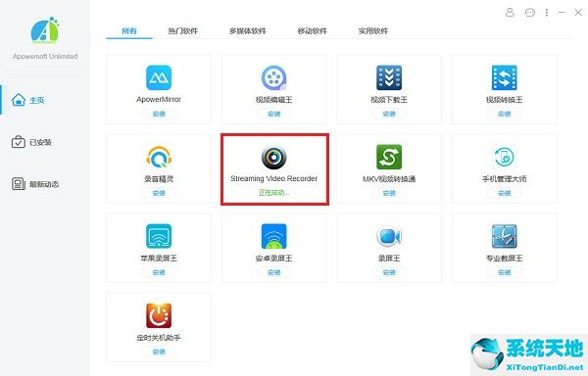The image size is (588, 376).
Task: Install 定时关机助手 with its 安装 button
Action: click(x=159, y=352)
